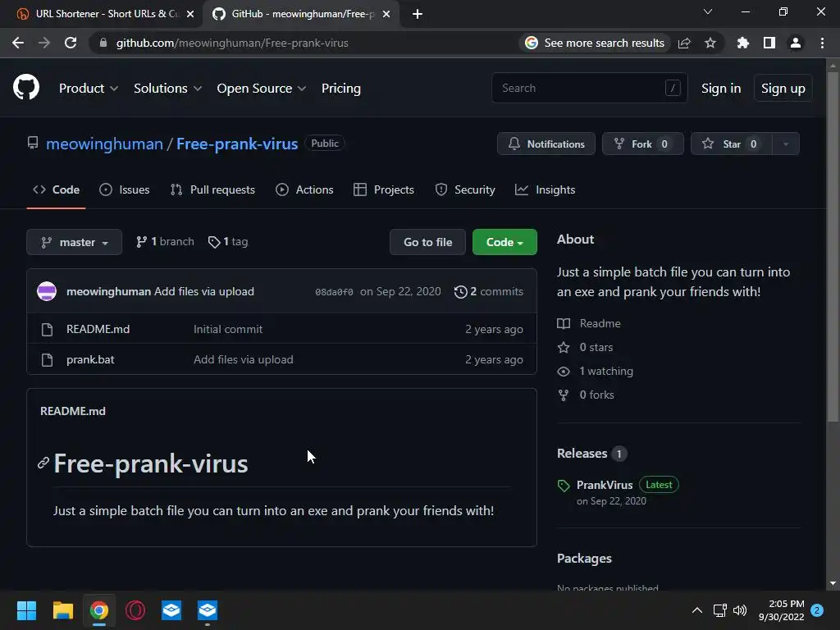This screenshot has height=630, width=840.
Task: Open Chrome profile avatar icon
Action: 796,43
